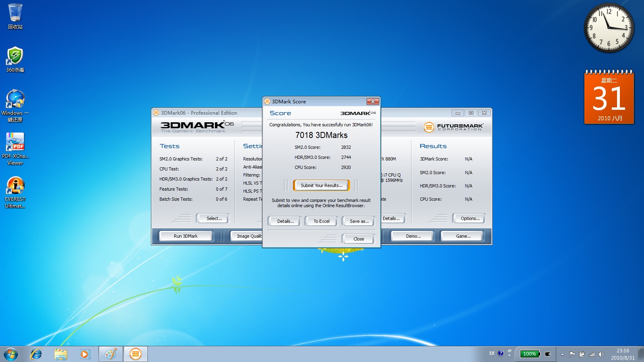Click the power plug status icon
This screenshot has height=362, width=644.
[547, 354]
